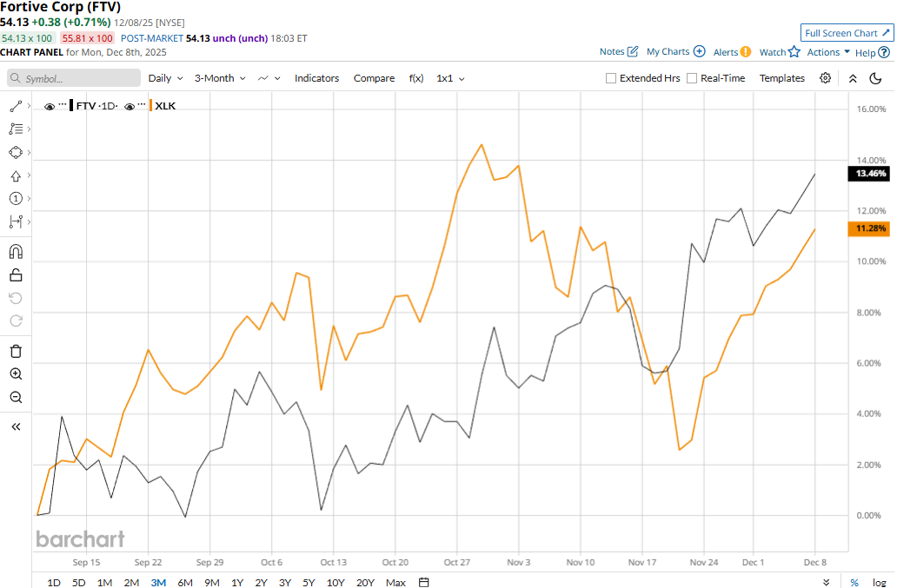This screenshot has height=588, width=897.
Task: Zoom out of the chart
Action: coord(16,397)
